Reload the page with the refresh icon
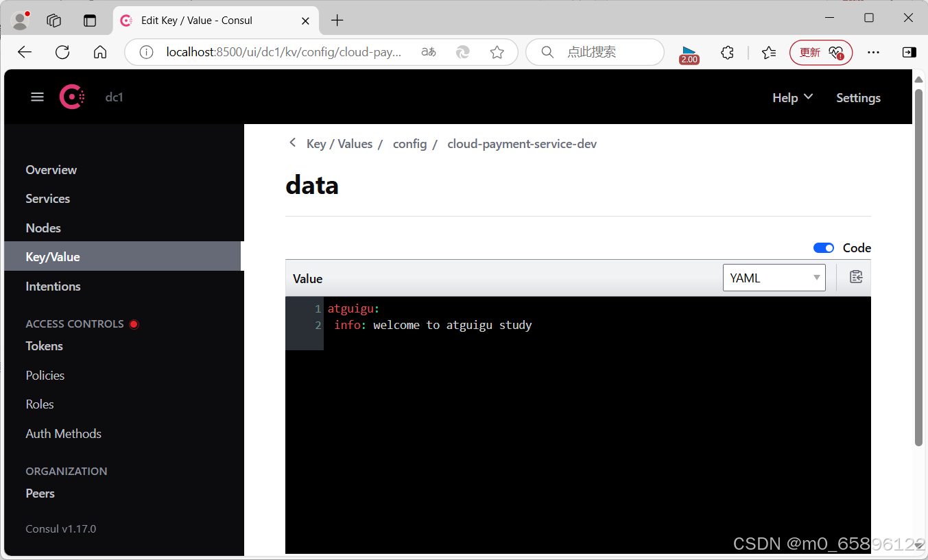Image resolution: width=928 pixels, height=560 pixels. pos(62,52)
